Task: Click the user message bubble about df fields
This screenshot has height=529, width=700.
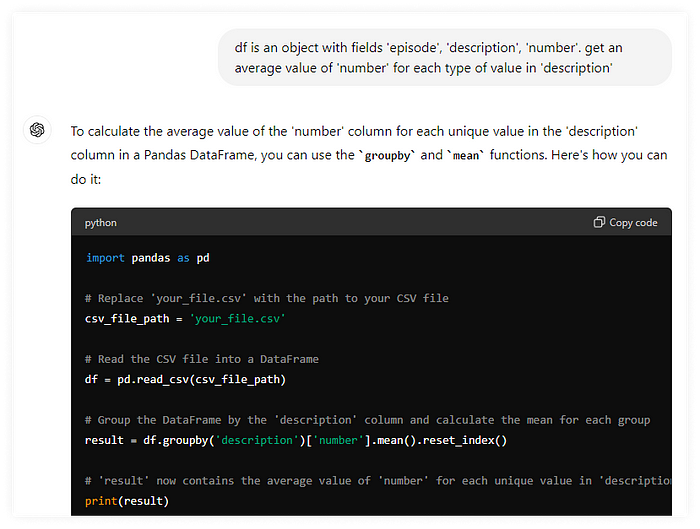Action: (445, 58)
